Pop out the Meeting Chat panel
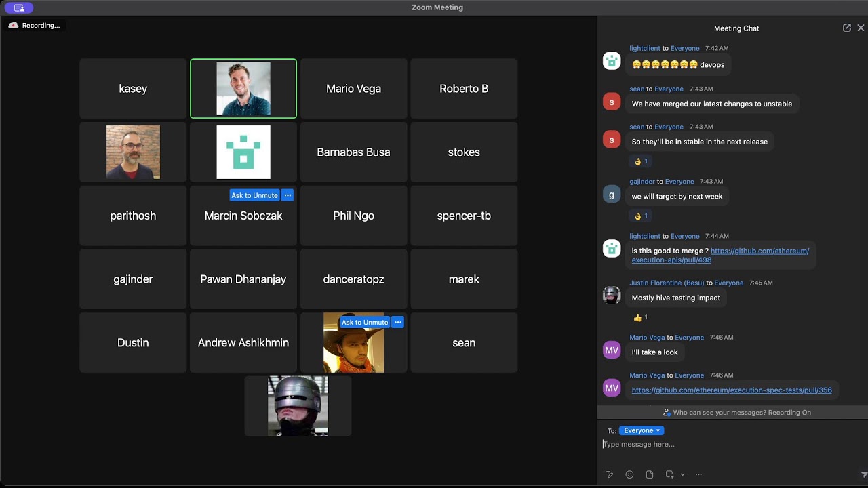 click(x=847, y=28)
